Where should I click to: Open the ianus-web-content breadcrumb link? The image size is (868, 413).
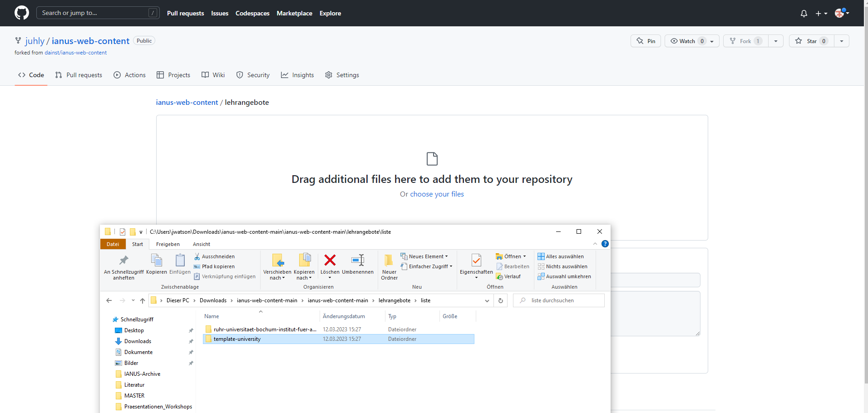pyautogui.click(x=187, y=103)
